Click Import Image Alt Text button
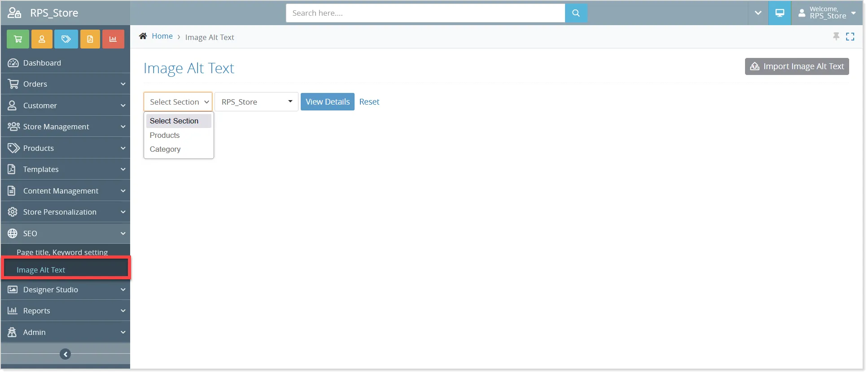 coord(797,66)
